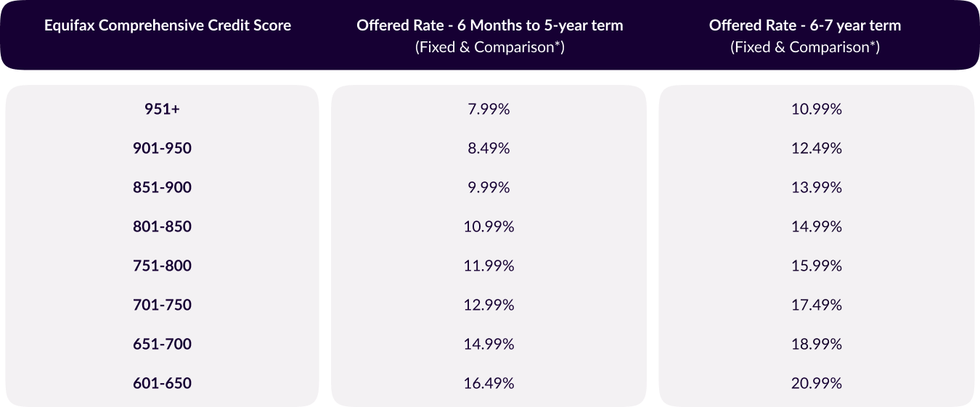Select the 20.99% rate for 601-650

click(817, 384)
